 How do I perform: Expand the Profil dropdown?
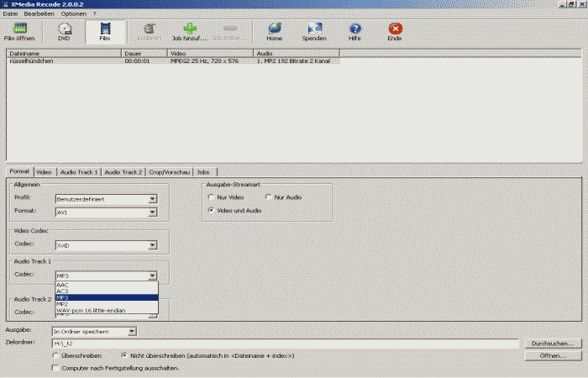(152, 199)
